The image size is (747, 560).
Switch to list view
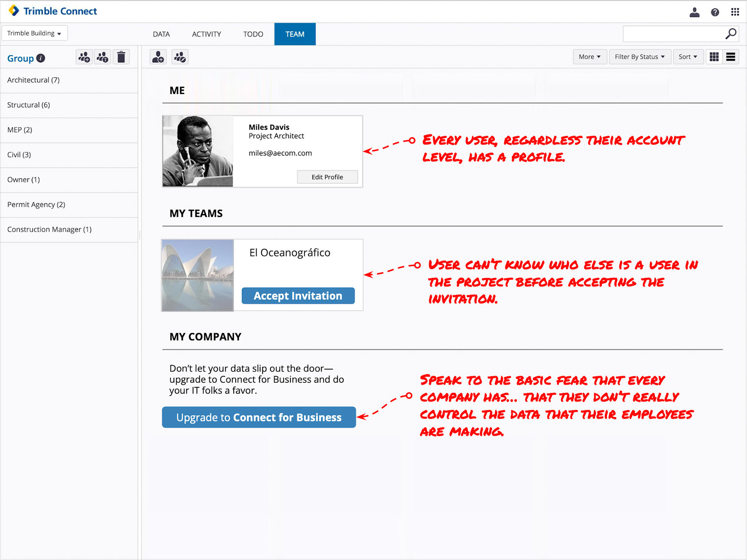[x=731, y=57]
